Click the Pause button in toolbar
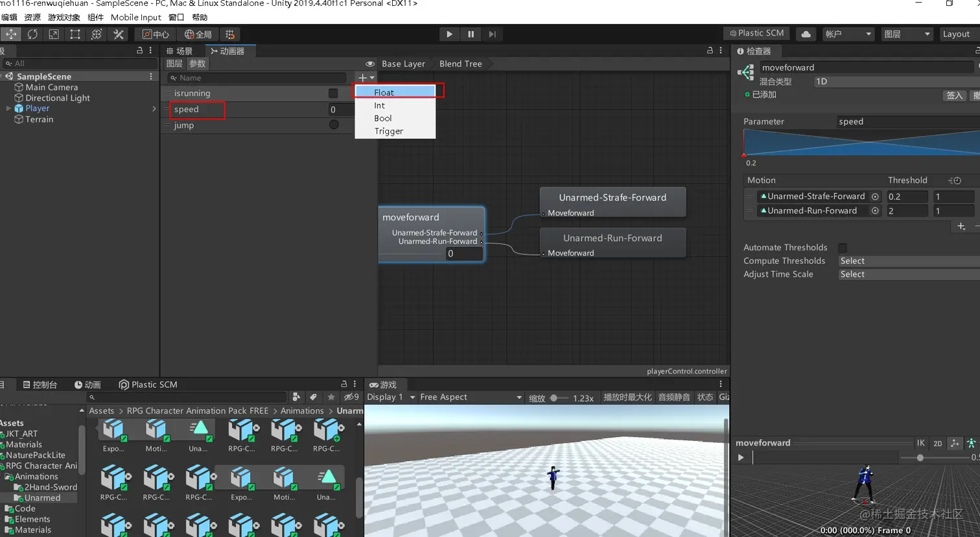This screenshot has height=537, width=980. tap(471, 34)
